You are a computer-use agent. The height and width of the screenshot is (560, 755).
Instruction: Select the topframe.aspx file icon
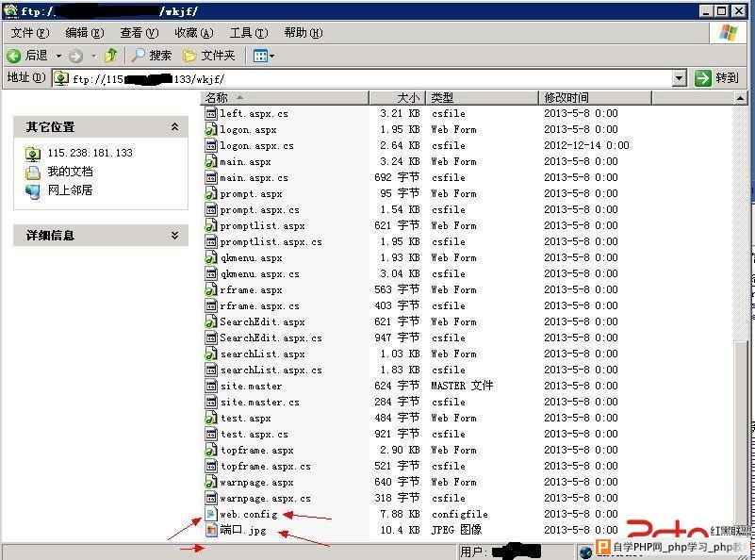click(x=211, y=450)
